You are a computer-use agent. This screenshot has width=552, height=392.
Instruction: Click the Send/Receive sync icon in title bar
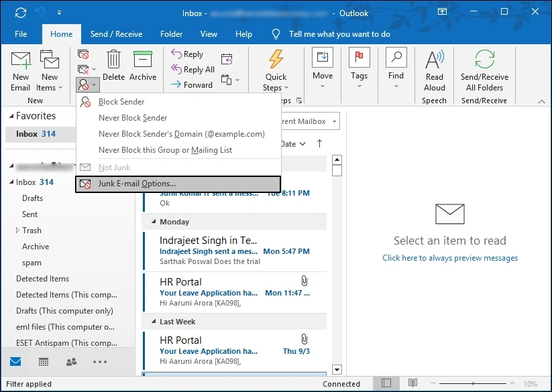coord(21,13)
